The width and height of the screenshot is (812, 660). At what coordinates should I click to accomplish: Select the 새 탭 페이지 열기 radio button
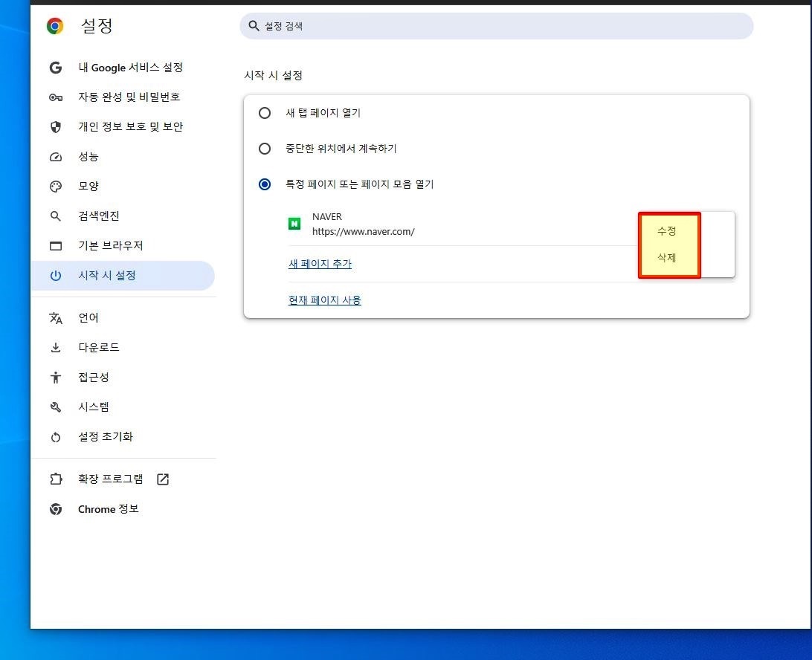point(265,113)
